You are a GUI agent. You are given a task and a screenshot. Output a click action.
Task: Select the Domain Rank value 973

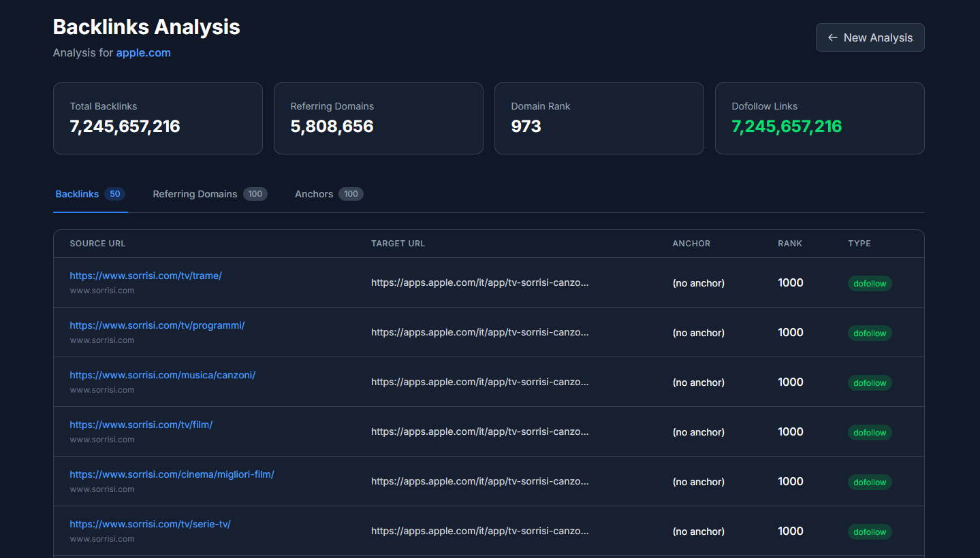point(526,127)
